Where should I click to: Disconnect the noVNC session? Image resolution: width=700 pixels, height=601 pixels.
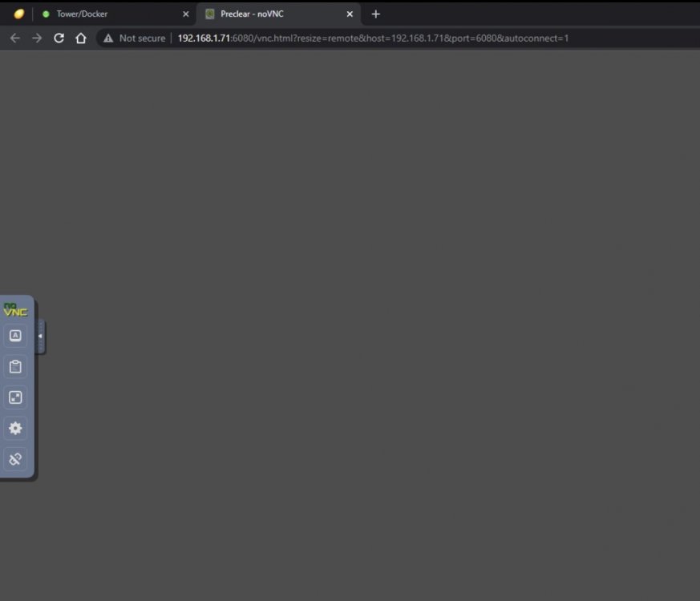coord(15,459)
